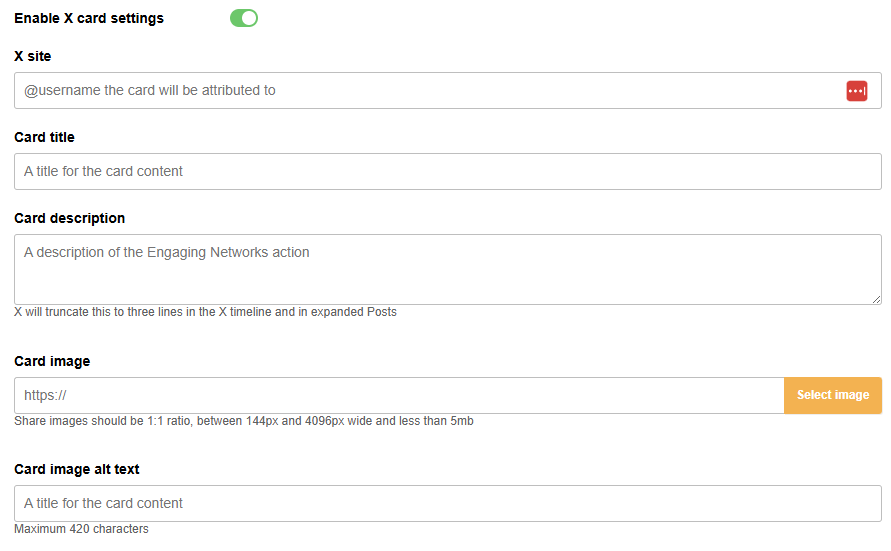Click the "Card description" field label
This screenshot has width=891, height=551.
pos(69,218)
